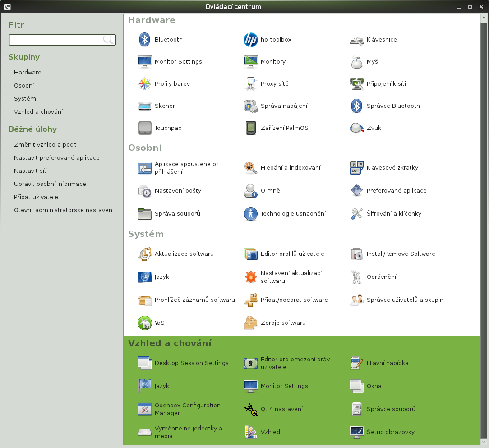
Task: Open Okna window settings
Action: point(356,386)
